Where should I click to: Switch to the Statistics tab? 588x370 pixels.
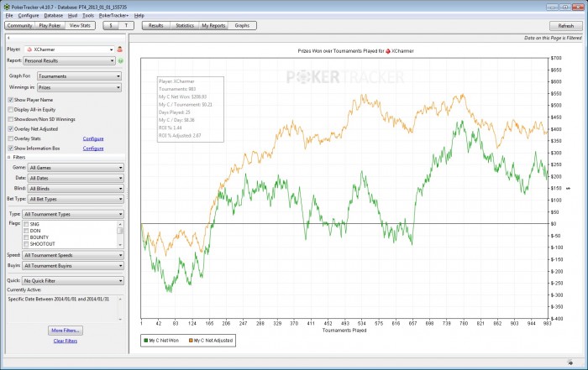pyautogui.click(x=185, y=25)
